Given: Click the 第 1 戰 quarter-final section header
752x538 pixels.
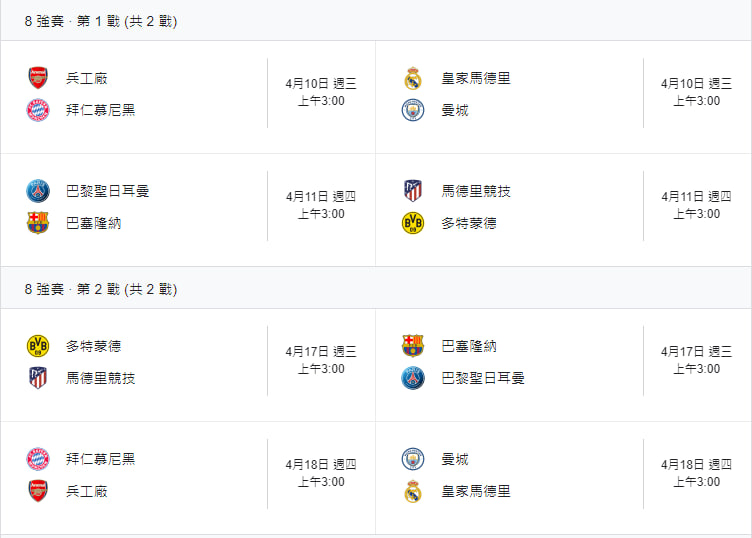Looking at the screenshot, I should click(101, 21).
